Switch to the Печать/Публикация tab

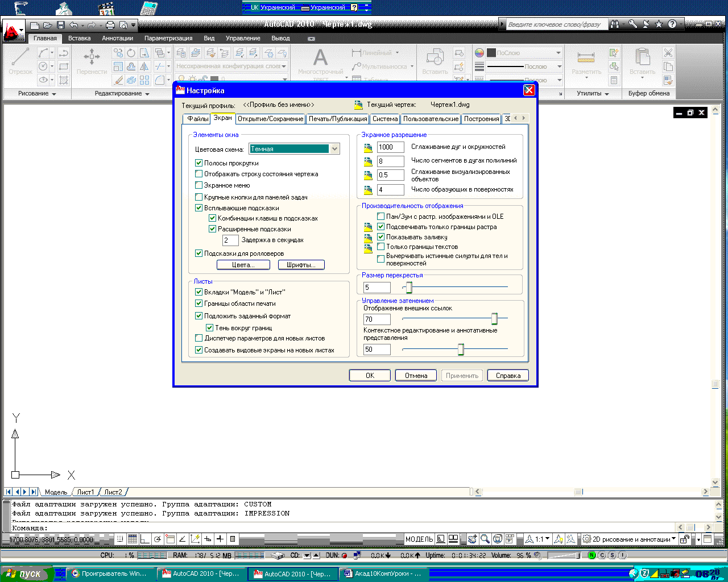(338, 119)
